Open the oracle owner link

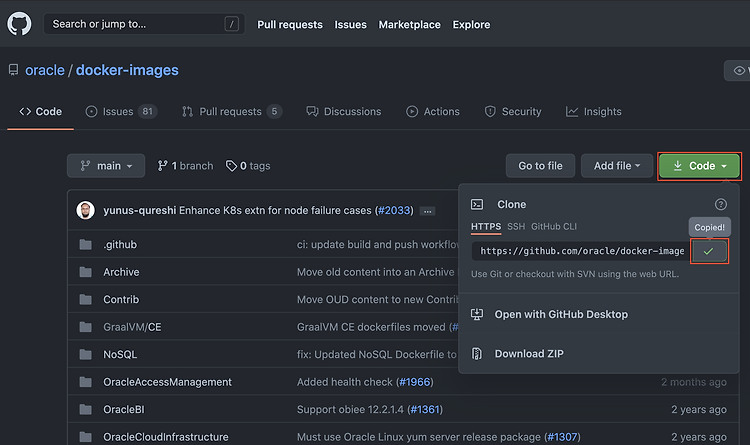tap(45, 70)
